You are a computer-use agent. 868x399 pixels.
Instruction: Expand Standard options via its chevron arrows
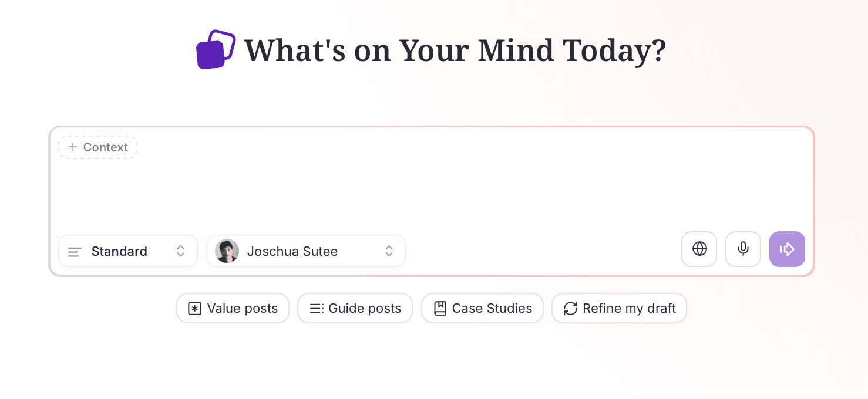181,251
